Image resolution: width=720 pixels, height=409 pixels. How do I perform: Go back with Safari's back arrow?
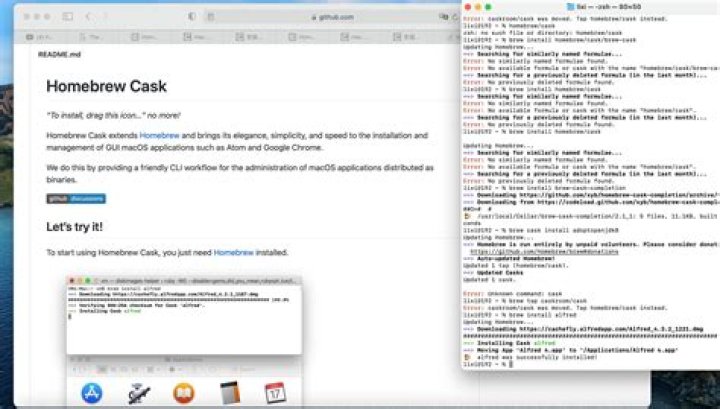[x=88, y=17]
